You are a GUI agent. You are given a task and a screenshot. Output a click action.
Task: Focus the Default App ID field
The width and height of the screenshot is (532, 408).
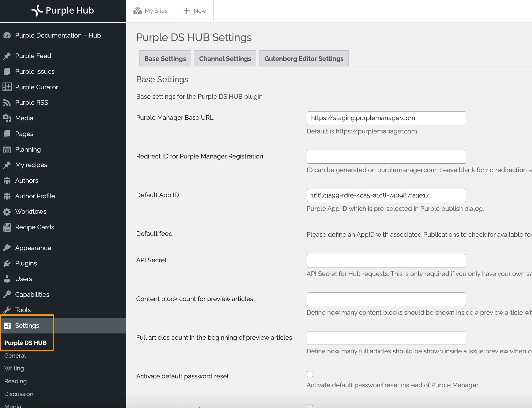[x=386, y=195]
